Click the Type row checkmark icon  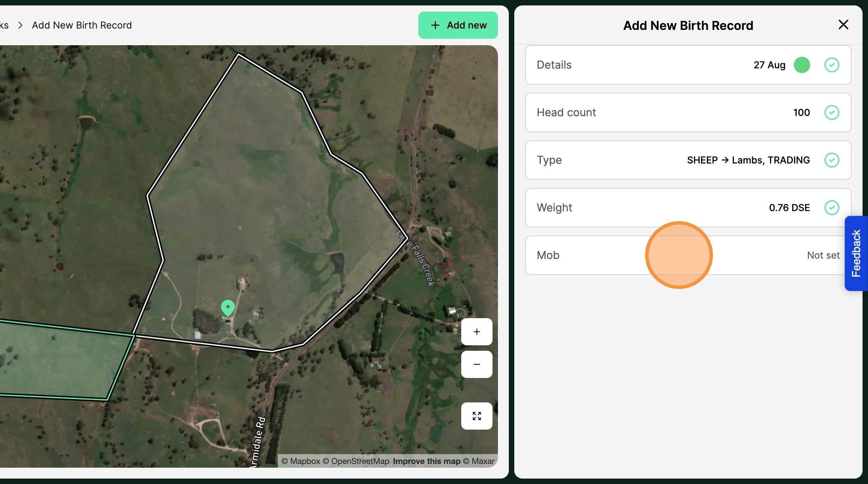point(832,160)
